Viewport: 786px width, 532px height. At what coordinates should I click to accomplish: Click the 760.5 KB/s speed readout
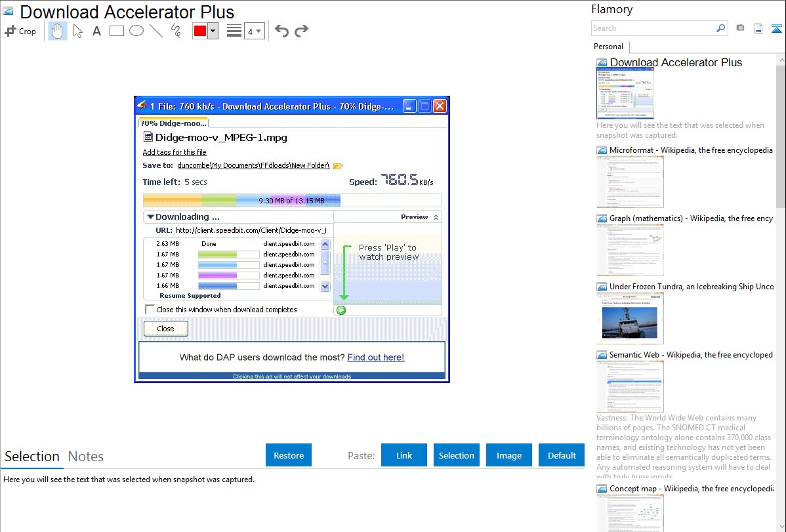[x=407, y=180]
